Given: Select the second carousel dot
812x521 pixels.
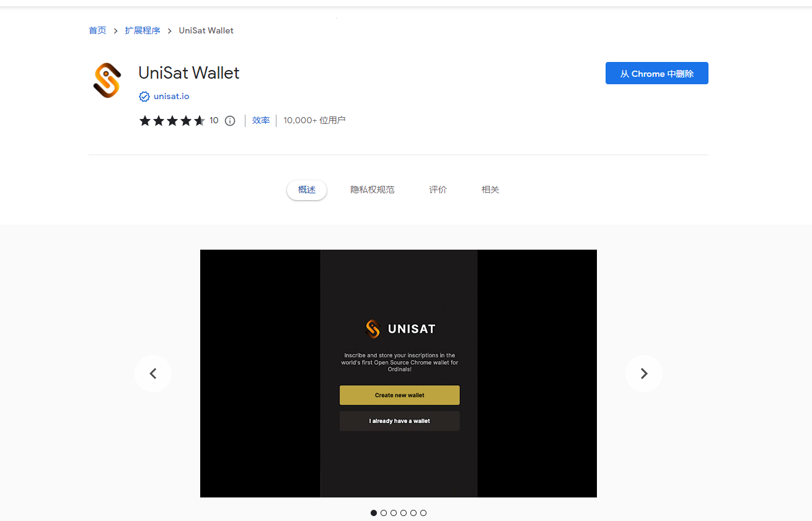Looking at the screenshot, I should click(x=384, y=513).
